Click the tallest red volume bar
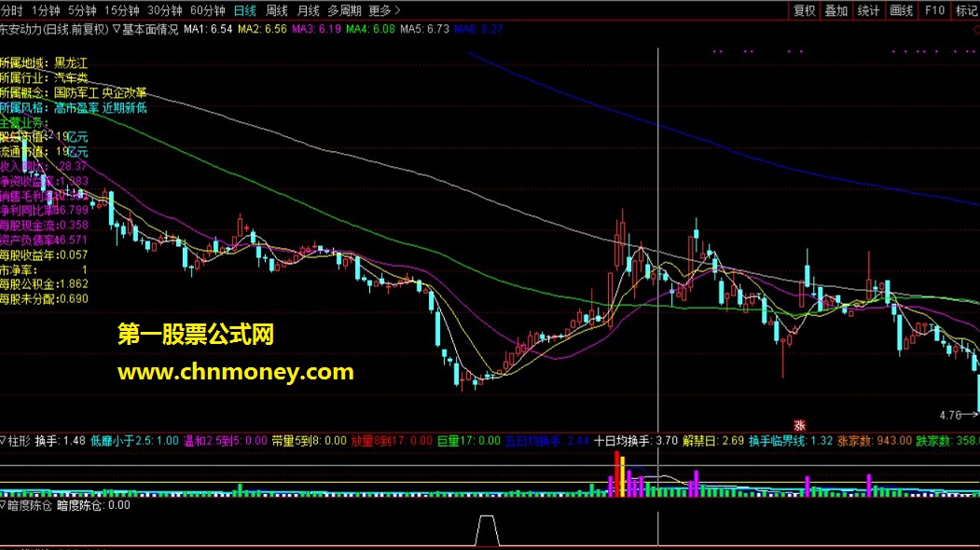980x550 pixels. click(617, 474)
